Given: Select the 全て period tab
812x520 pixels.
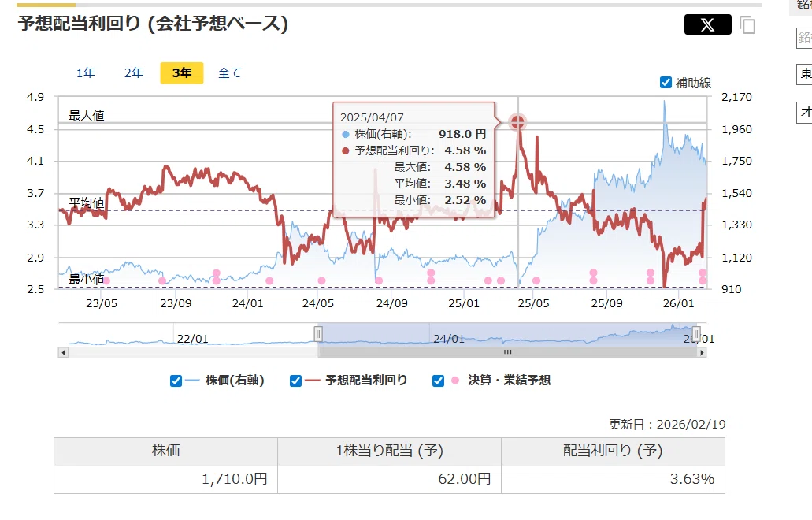Looking at the screenshot, I should (229, 73).
